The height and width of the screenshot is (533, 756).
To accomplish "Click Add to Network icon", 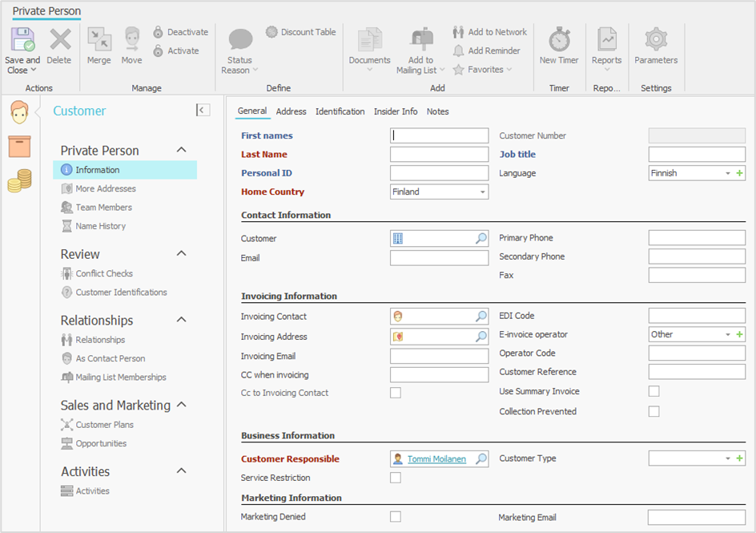I will (458, 32).
